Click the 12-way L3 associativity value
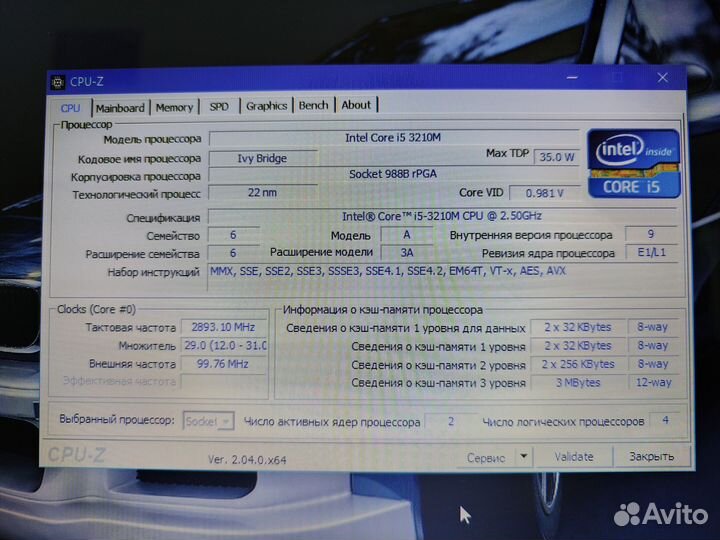This screenshot has width=720, height=540. 654,382
